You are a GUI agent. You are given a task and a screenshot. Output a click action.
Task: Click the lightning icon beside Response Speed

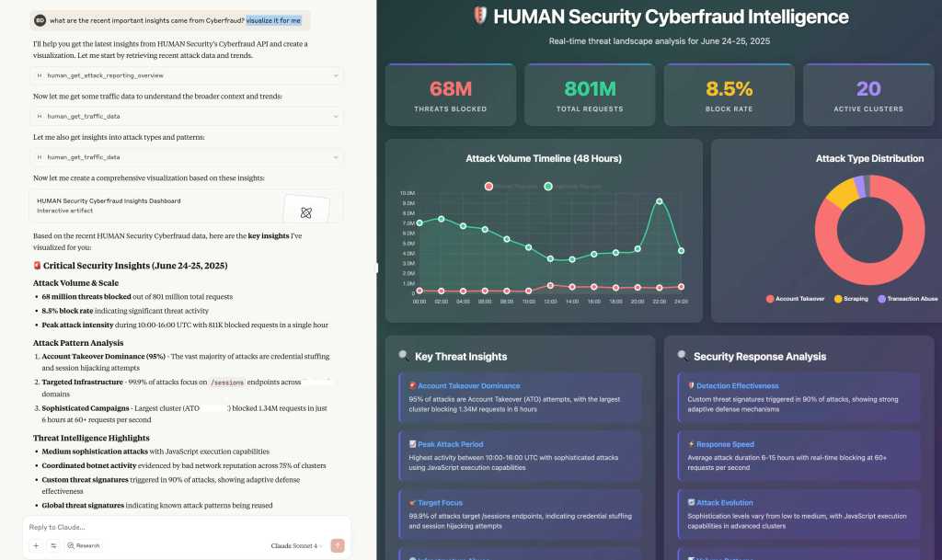pos(691,444)
